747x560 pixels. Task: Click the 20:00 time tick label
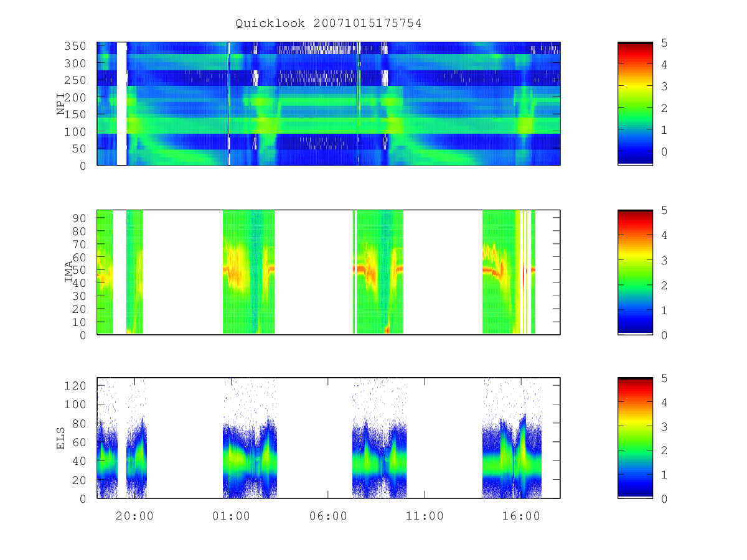[x=135, y=516]
